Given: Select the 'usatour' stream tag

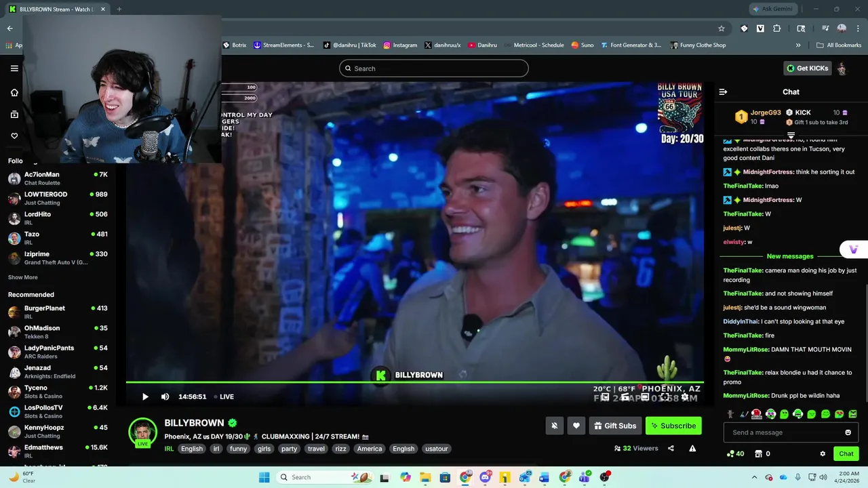Looking at the screenshot, I should tap(437, 449).
